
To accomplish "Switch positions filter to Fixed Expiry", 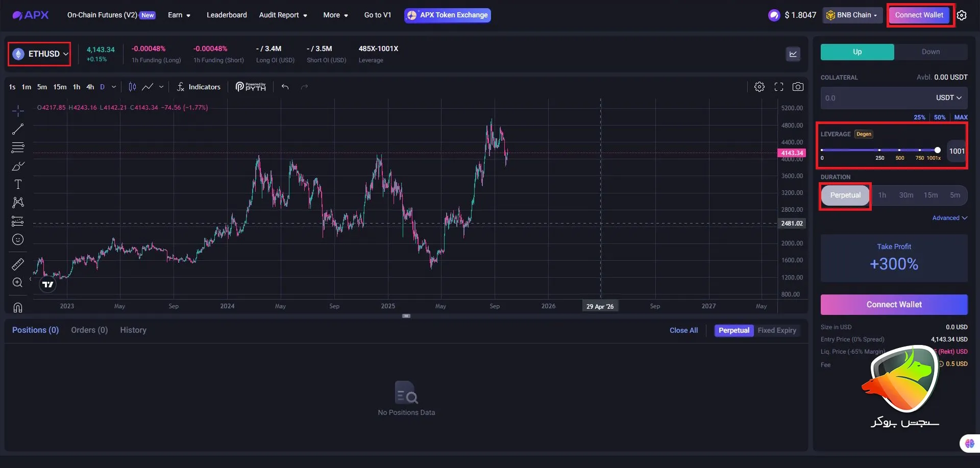I will coord(776,331).
